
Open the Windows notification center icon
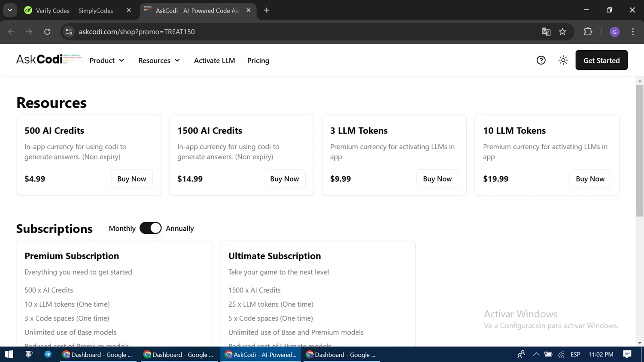[x=627, y=354]
